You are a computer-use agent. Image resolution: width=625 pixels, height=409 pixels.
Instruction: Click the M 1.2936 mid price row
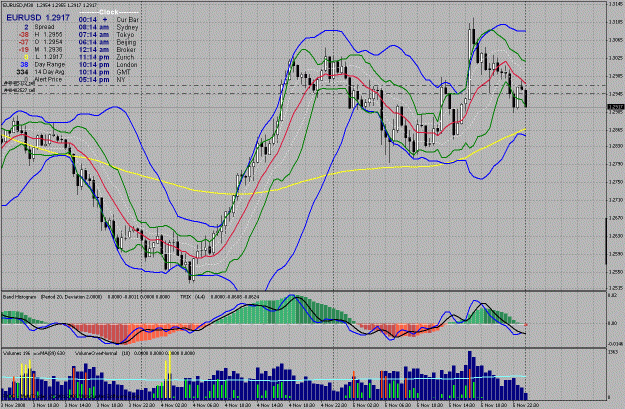coord(40,49)
